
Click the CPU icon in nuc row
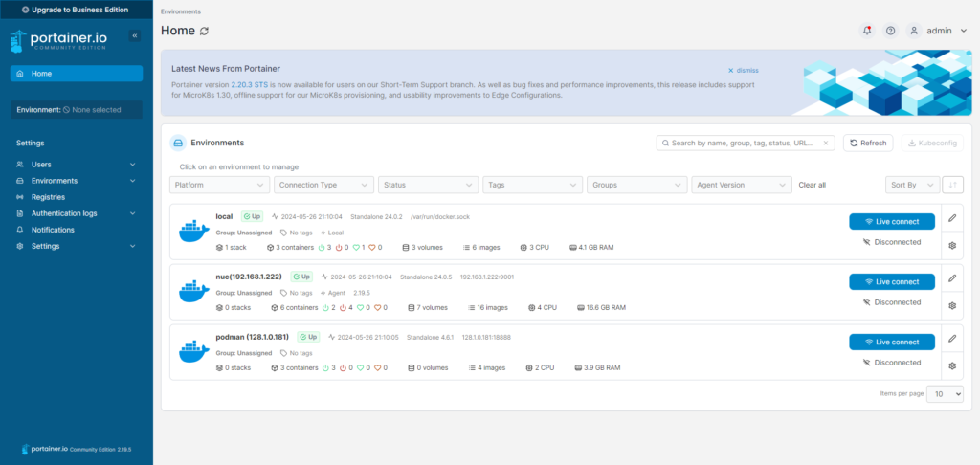pos(531,307)
